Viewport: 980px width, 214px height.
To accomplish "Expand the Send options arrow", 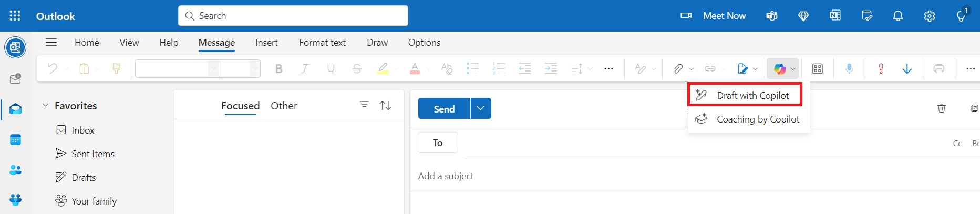I will point(481,108).
